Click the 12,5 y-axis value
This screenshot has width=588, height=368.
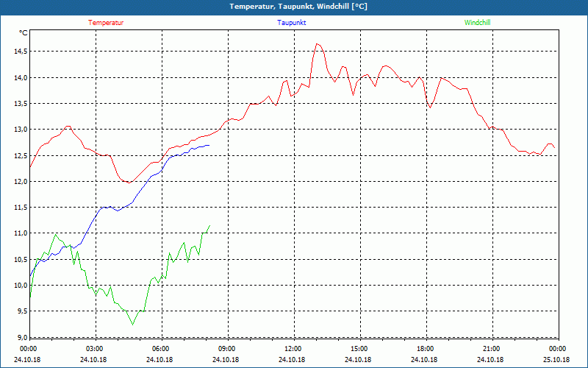click(x=21, y=156)
